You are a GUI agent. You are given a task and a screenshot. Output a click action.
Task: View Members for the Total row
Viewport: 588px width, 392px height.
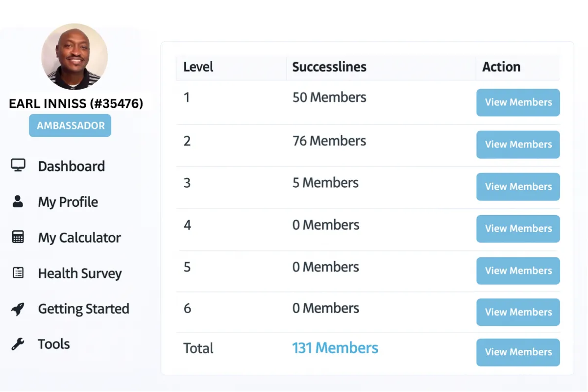click(x=518, y=352)
